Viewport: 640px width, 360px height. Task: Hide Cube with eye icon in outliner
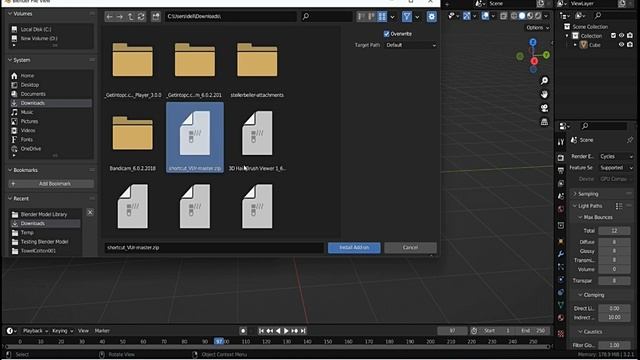click(621, 44)
